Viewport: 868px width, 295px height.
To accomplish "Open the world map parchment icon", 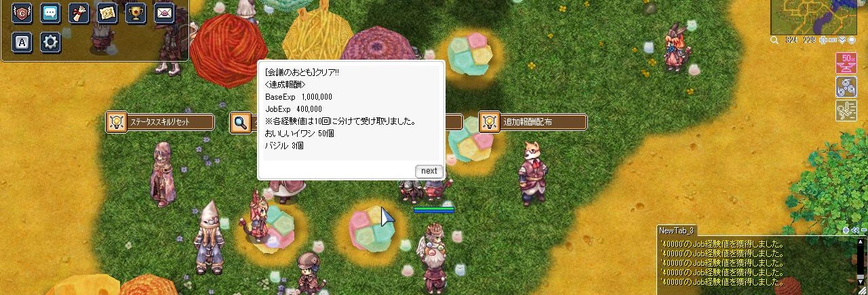I will (x=107, y=13).
